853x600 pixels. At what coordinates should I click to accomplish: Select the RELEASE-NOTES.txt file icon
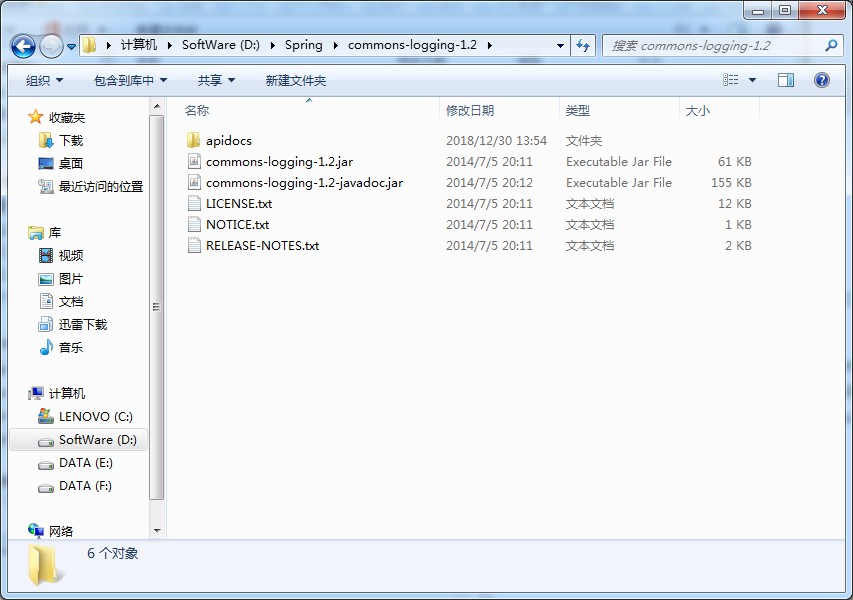pos(194,245)
